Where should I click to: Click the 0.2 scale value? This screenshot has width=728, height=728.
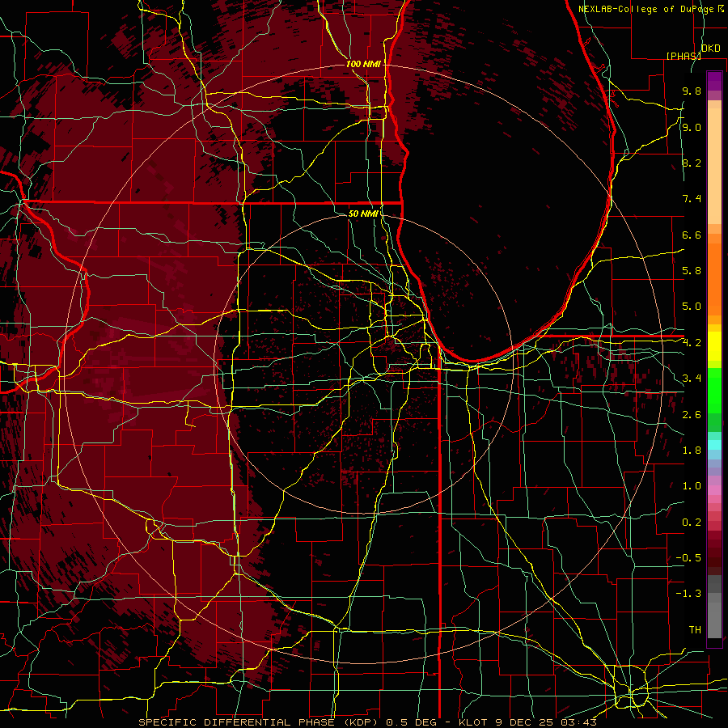click(x=692, y=523)
